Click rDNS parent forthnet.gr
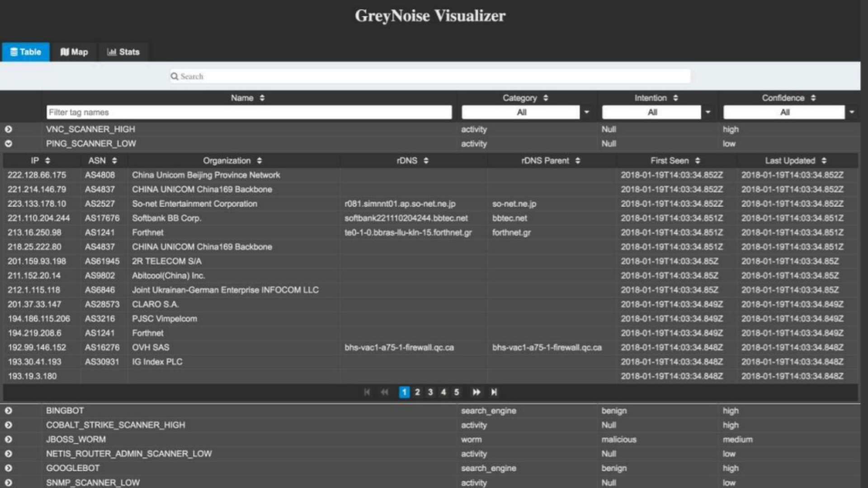 [511, 233]
